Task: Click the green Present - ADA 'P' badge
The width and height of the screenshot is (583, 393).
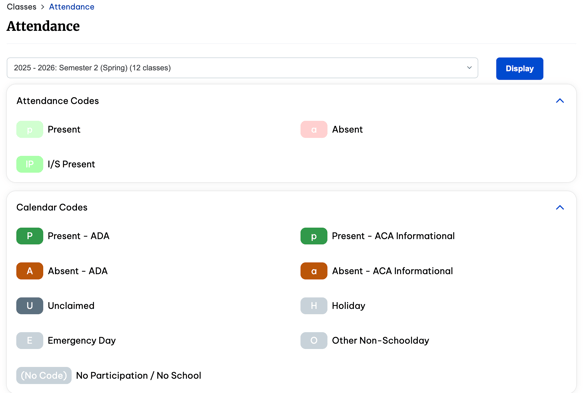Action: 29,236
